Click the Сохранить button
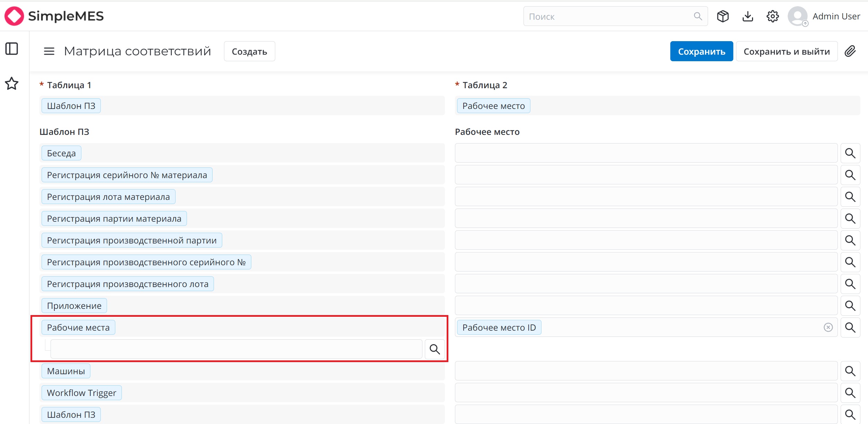 coord(701,51)
